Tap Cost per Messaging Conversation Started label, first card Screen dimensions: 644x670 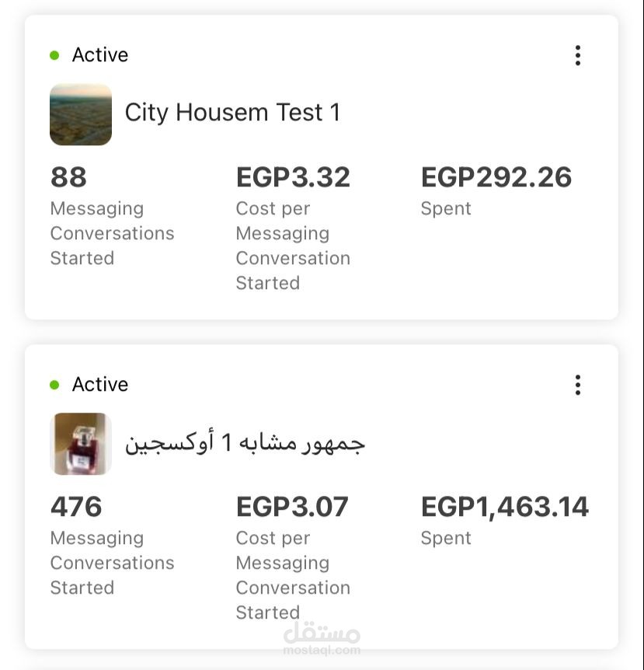tap(293, 246)
